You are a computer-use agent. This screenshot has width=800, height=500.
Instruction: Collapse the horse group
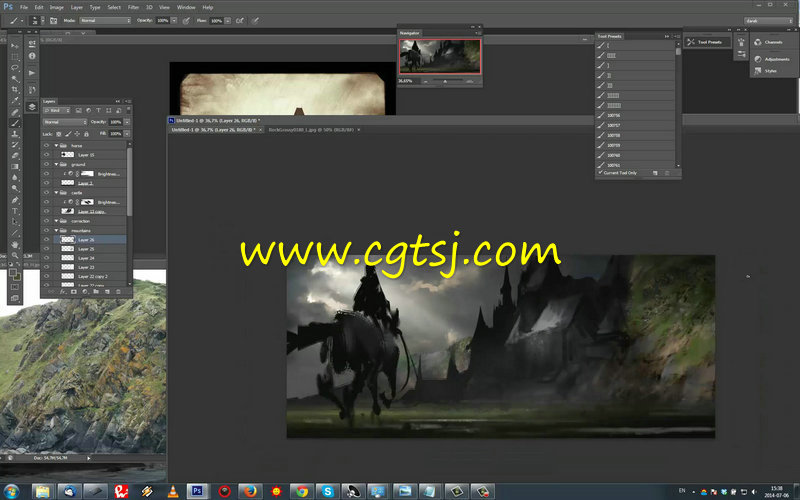tap(56, 145)
